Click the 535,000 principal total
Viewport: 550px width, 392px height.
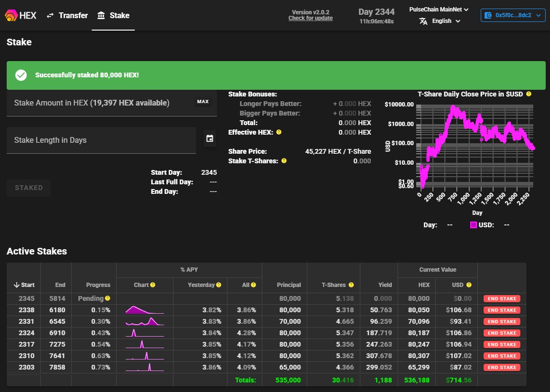coord(288,380)
